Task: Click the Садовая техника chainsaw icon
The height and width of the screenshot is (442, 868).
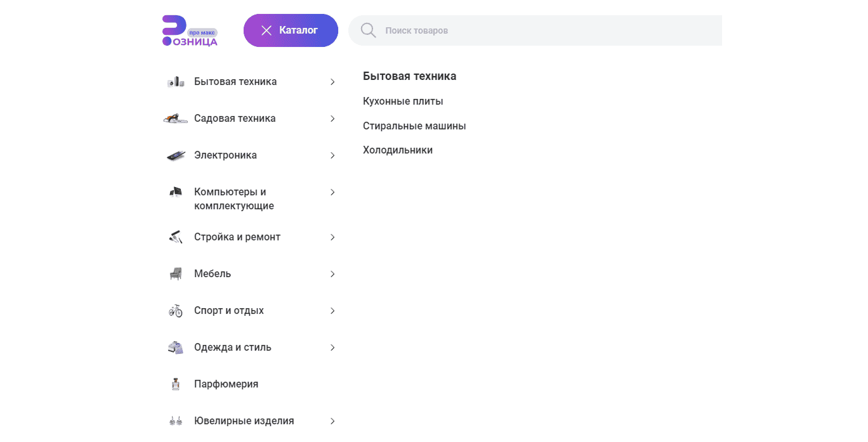Action: click(x=176, y=119)
